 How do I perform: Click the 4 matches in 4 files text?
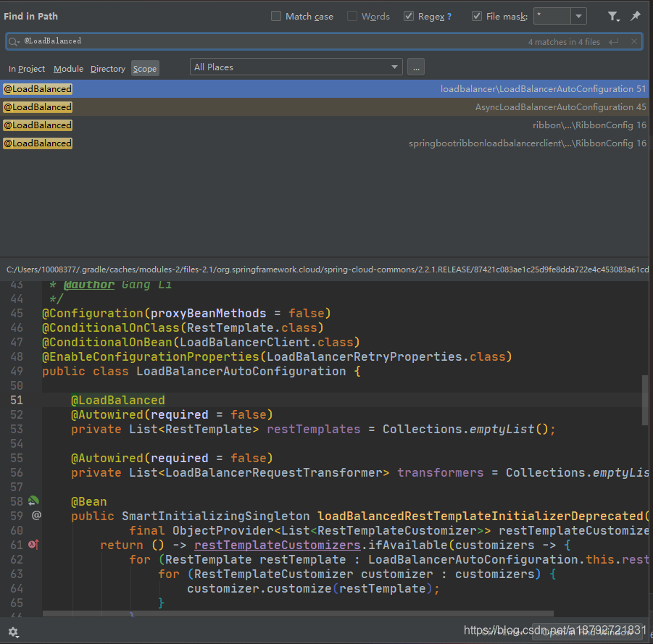(x=564, y=42)
